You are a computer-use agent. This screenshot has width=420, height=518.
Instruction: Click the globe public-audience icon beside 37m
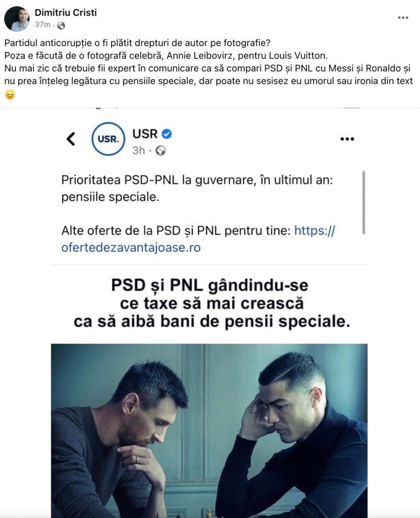tap(61, 25)
